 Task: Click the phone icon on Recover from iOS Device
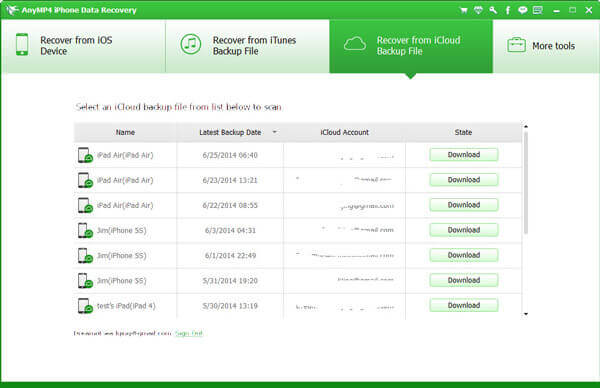tap(22, 45)
